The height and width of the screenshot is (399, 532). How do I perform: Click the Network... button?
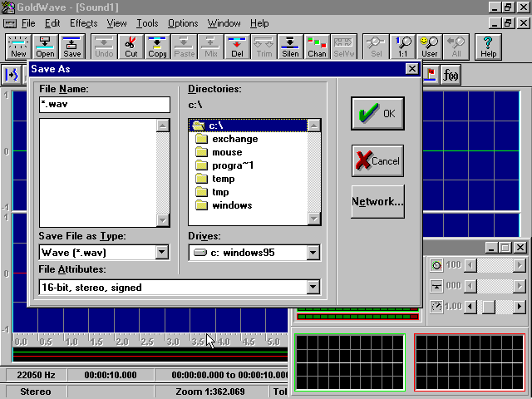click(x=377, y=202)
